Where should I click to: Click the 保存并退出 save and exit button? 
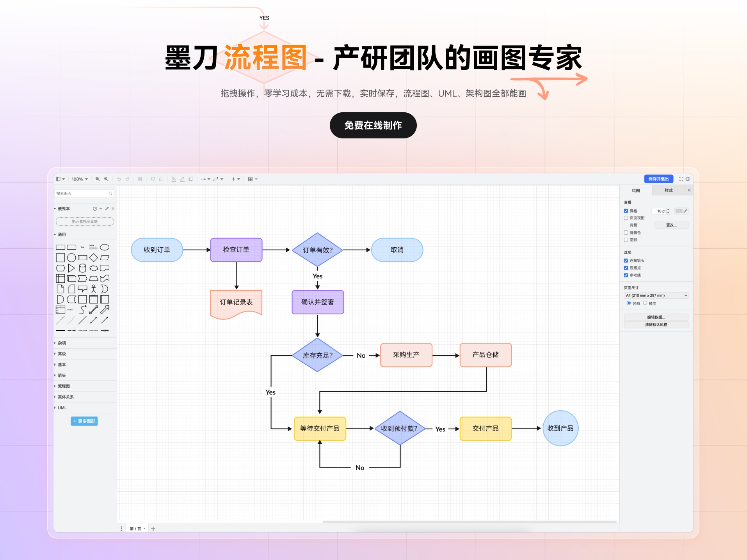pyautogui.click(x=659, y=179)
